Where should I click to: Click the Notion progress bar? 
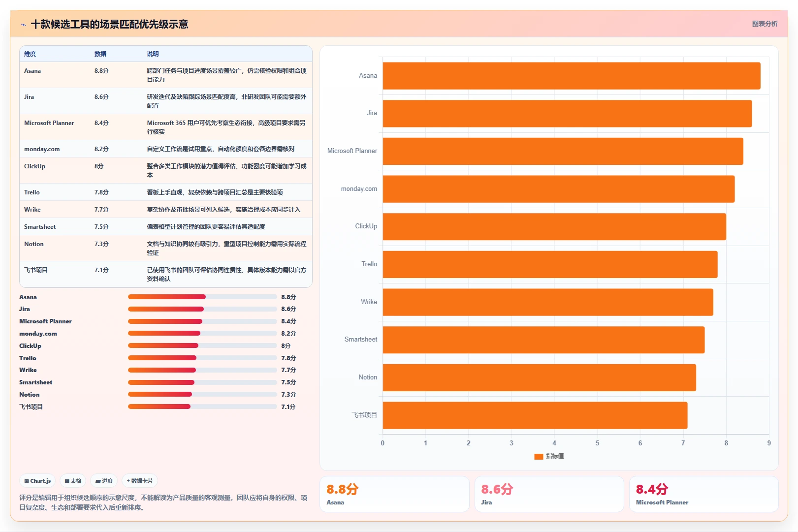coord(202,394)
